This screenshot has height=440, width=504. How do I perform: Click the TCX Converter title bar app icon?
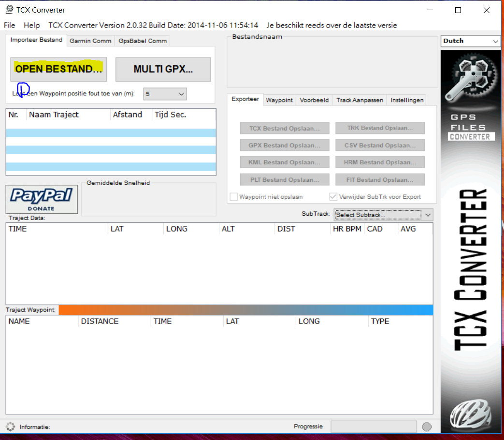tap(9, 10)
